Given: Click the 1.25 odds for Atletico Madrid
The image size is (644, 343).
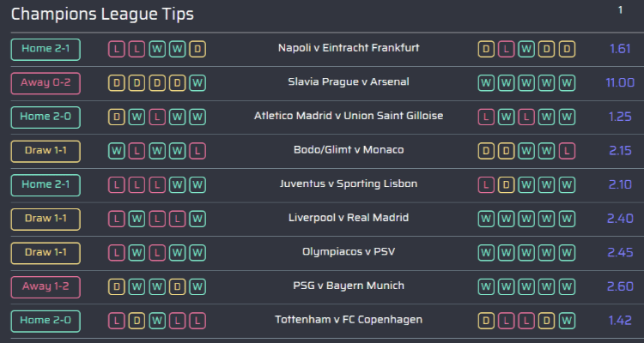Looking at the screenshot, I should coord(620,117).
